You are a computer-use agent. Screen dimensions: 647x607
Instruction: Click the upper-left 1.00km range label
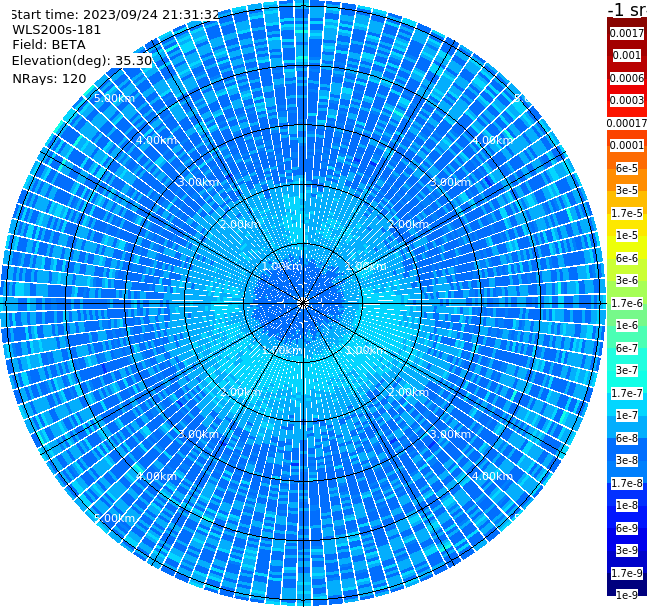[x=283, y=266]
